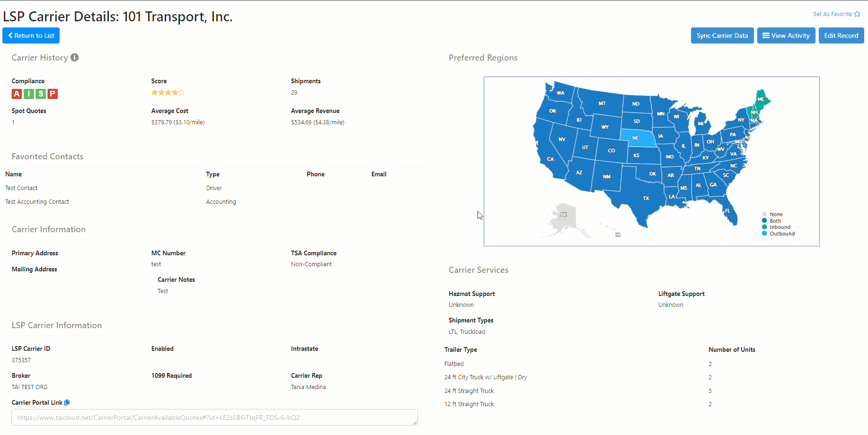Click the red A compliance badge
Image resolution: width=868 pixels, height=435 pixels.
point(17,94)
